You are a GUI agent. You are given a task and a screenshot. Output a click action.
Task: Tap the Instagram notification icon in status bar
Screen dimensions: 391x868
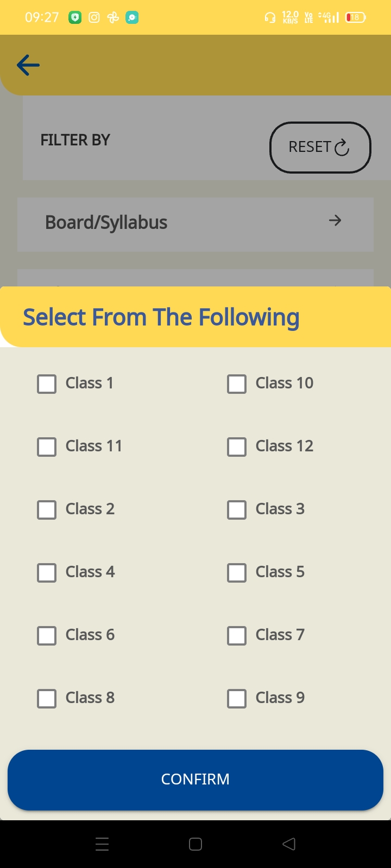[94, 17]
